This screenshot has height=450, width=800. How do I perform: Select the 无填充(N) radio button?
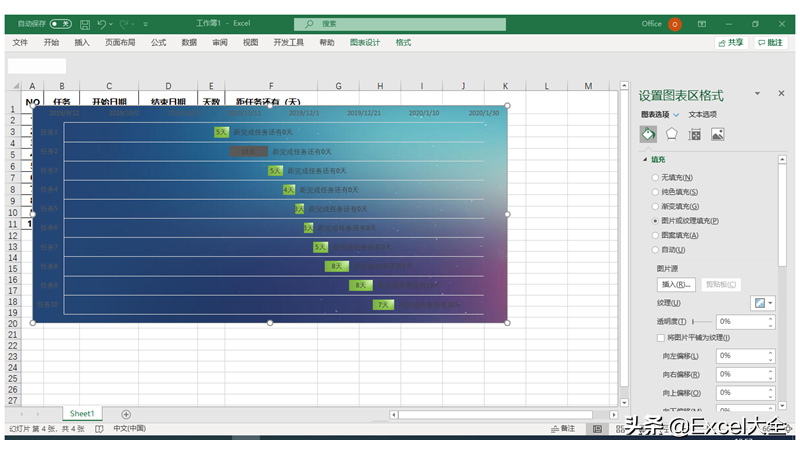(x=655, y=178)
